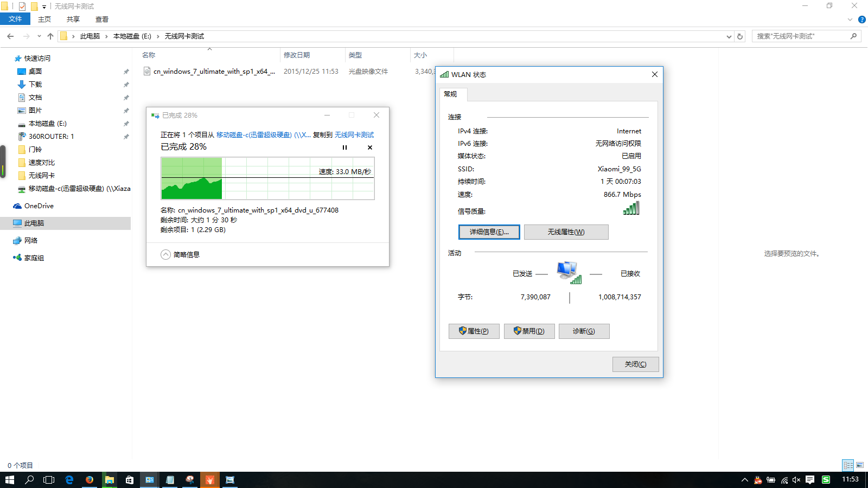Click 详细信息(E)... button
The width and height of the screenshot is (868, 488).
(489, 232)
